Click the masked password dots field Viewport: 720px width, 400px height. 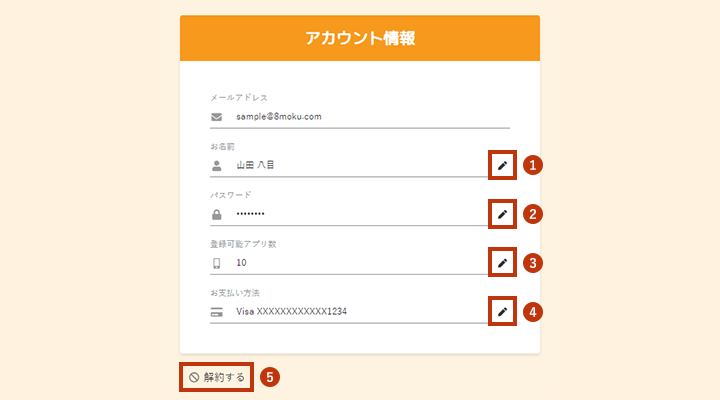pyautogui.click(x=252, y=215)
